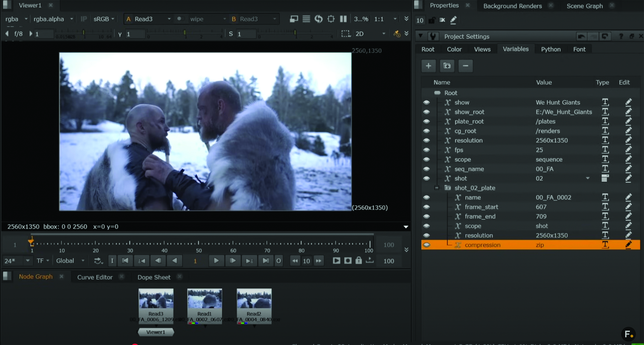Select the Read1 node thumbnail
644x345 pixels.
point(205,299)
